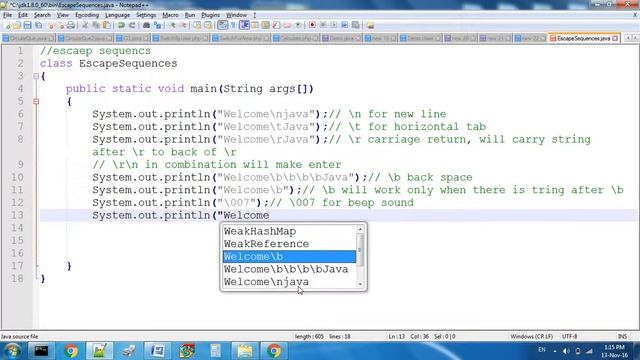The image size is (640, 360).
Task: Toggle synchronize vertical scrolling icon
Action: tap(197, 25)
